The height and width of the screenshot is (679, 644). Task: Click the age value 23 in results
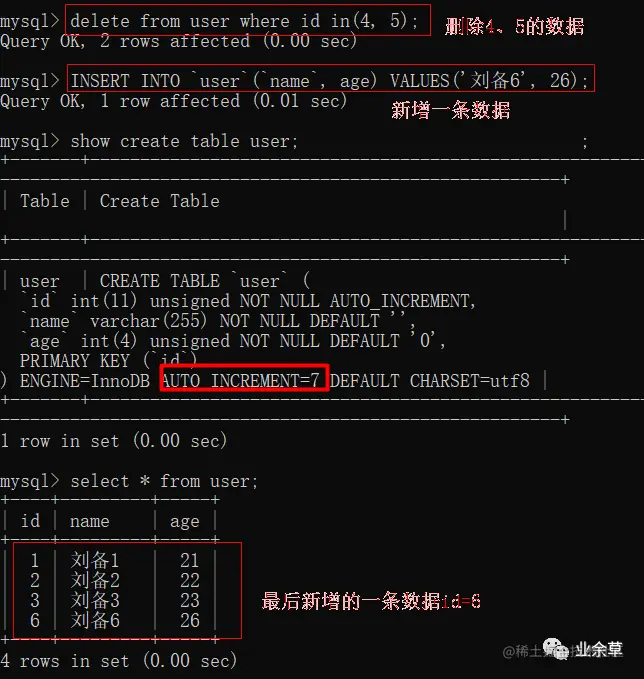[190, 600]
